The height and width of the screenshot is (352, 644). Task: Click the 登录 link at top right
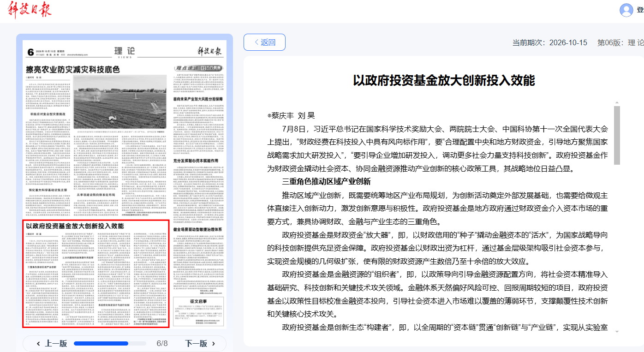click(x=640, y=10)
